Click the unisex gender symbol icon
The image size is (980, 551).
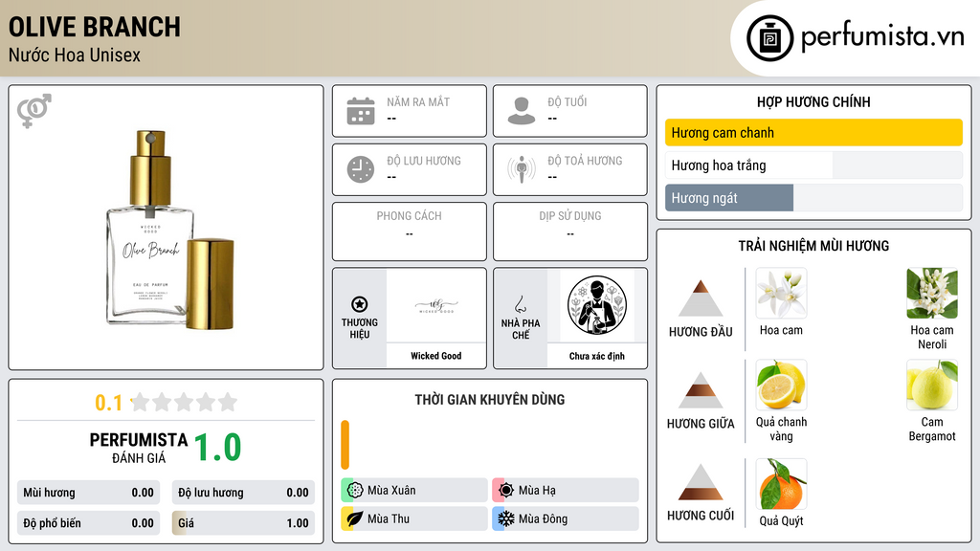click(33, 111)
